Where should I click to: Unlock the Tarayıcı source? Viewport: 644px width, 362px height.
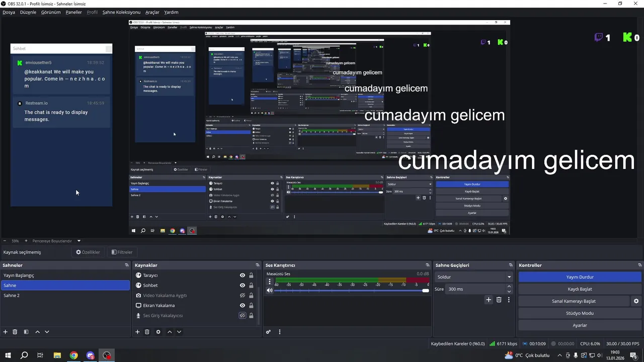(251, 276)
